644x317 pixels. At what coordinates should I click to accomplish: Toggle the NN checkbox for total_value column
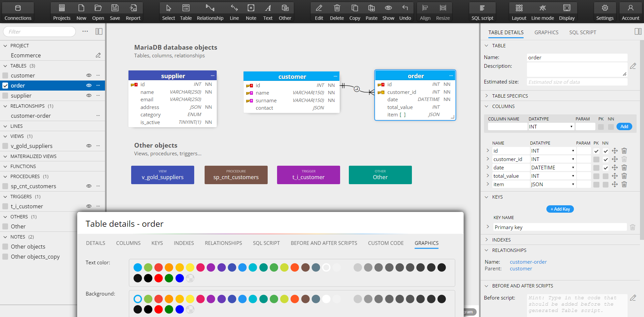[605, 176]
